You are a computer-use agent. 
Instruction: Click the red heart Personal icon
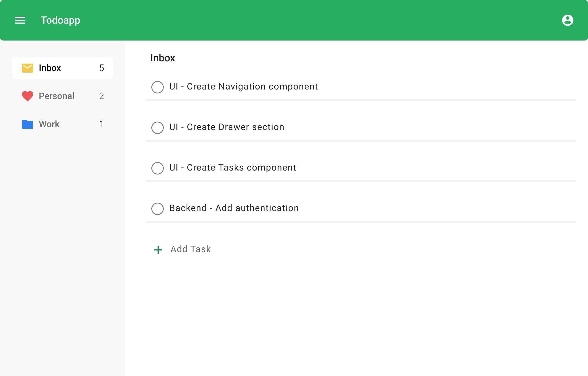pyautogui.click(x=28, y=96)
